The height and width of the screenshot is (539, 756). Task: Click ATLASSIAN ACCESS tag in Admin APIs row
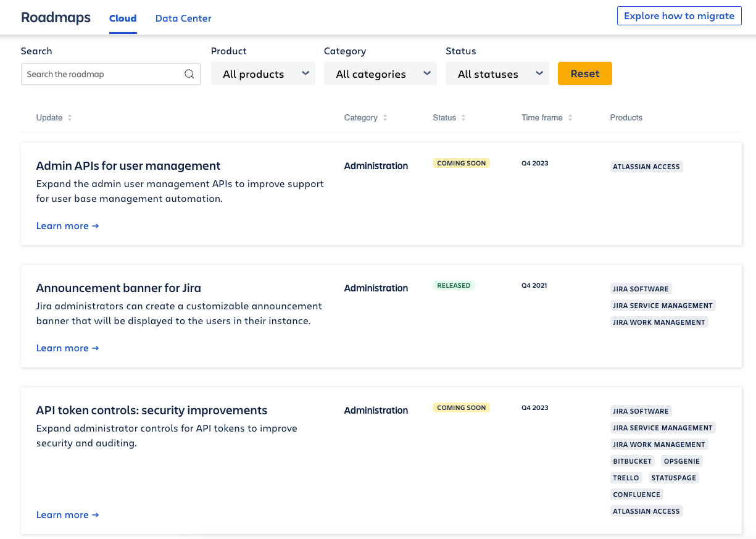[646, 167]
